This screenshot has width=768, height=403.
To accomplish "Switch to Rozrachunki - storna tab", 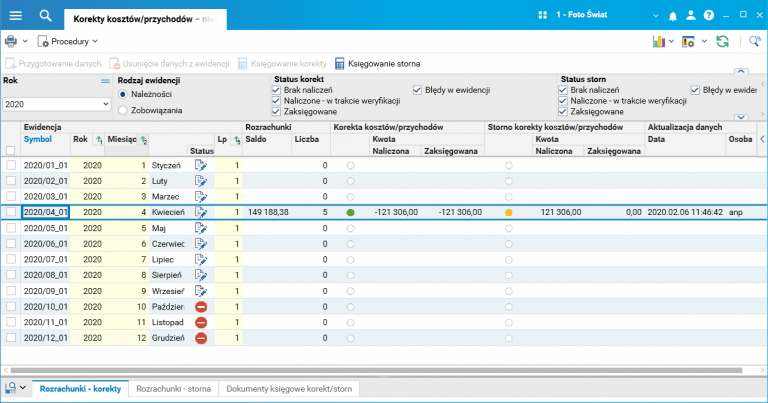I will (x=174, y=388).
